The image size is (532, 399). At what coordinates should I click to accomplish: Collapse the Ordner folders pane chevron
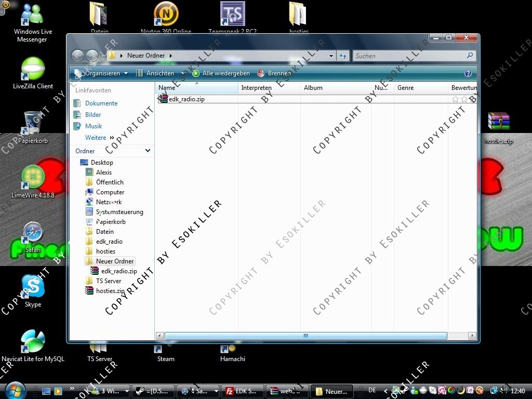(x=148, y=151)
